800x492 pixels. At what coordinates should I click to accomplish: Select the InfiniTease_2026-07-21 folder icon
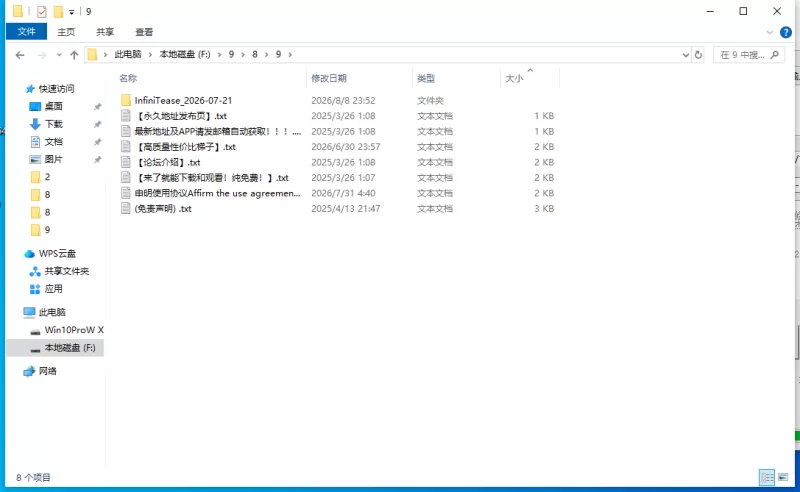click(x=126, y=100)
